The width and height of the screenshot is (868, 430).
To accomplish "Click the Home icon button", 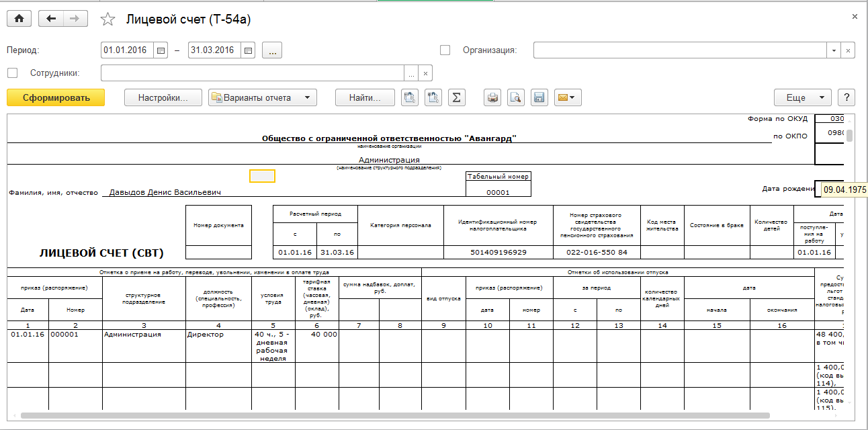I will 19,19.
